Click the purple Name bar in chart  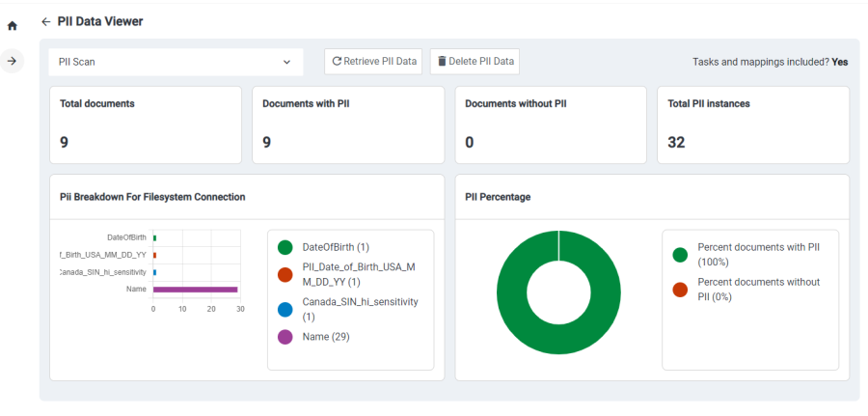[195, 289]
